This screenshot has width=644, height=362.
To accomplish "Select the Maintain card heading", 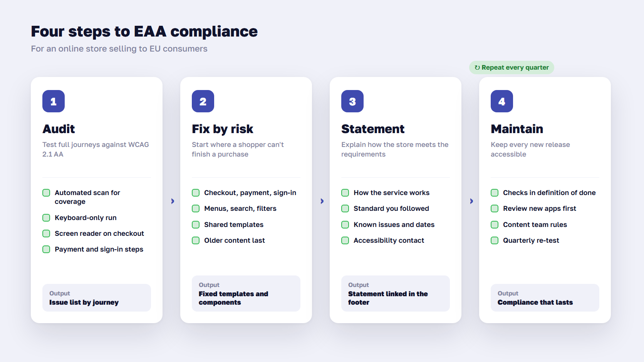I will pyautogui.click(x=517, y=129).
